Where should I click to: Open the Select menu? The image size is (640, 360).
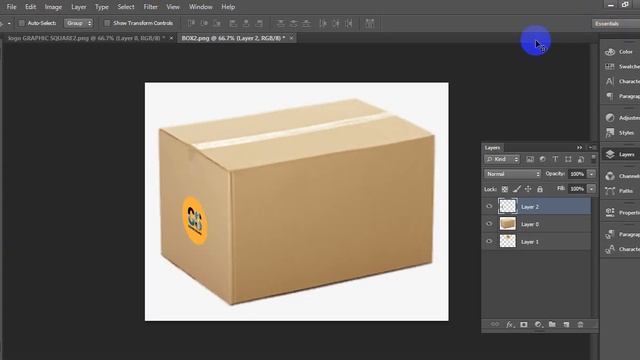(126, 7)
